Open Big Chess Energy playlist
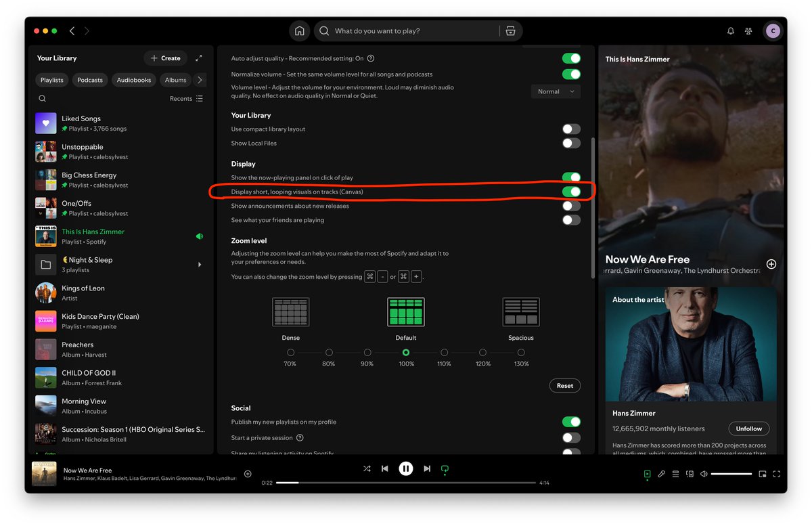812x526 pixels. (120, 180)
